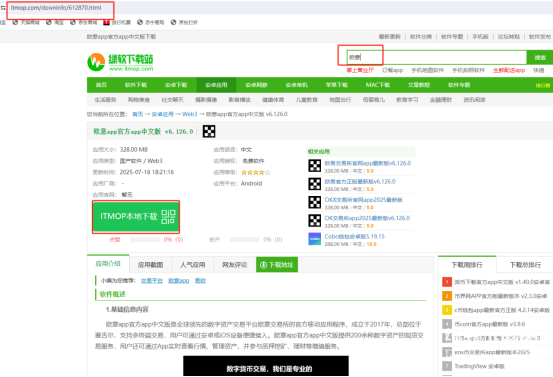The width and height of the screenshot is (553, 377).
Task: Click the browser site-info icon left of URL
Action: [x=3, y=7]
